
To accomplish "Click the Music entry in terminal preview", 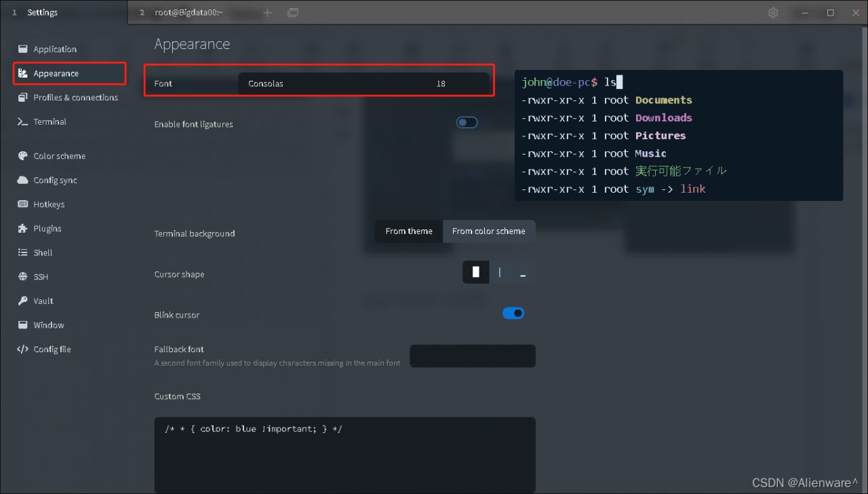I will [x=651, y=153].
